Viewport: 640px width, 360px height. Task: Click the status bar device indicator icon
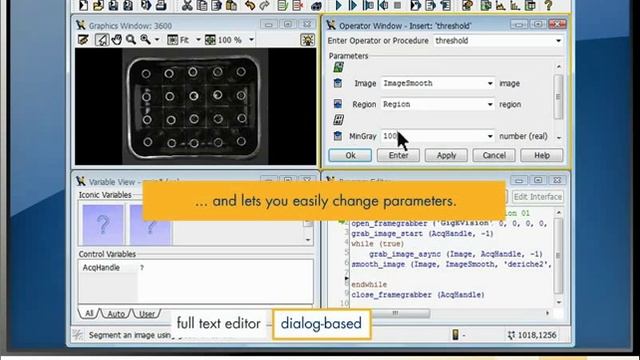pos(456,335)
